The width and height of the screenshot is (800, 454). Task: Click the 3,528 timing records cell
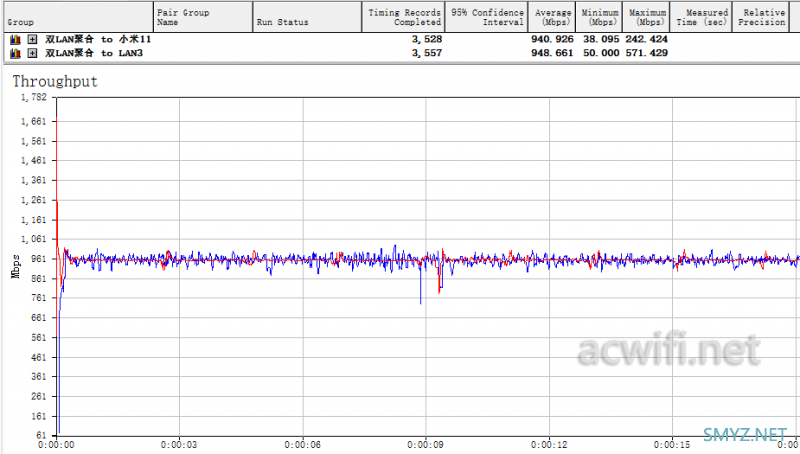pos(427,39)
